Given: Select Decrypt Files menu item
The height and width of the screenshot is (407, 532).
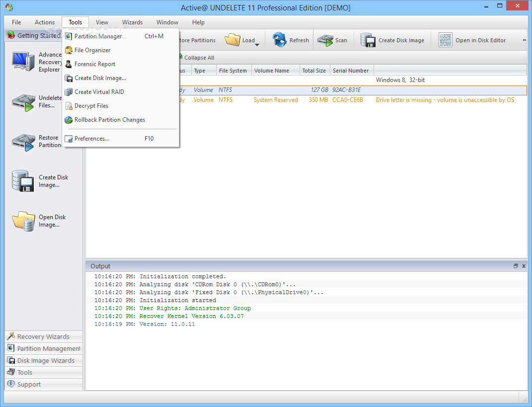Looking at the screenshot, I should 120,105.
